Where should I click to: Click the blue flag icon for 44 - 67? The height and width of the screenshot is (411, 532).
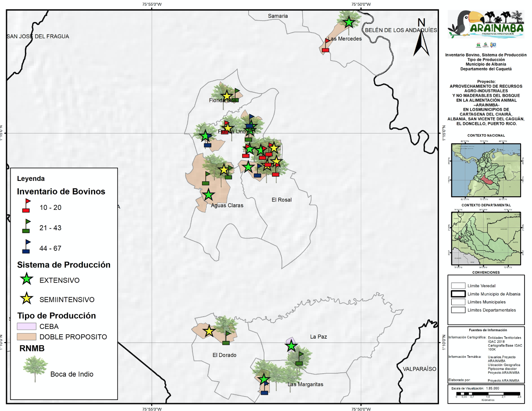click(27, 246)
